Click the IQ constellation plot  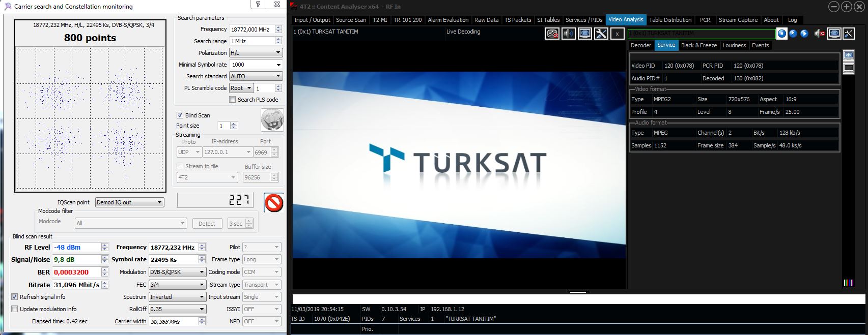point(90,118)
